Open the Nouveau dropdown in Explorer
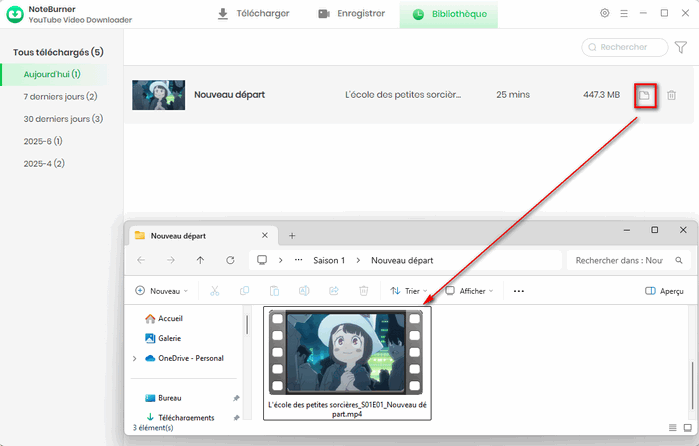 (161, 291)
